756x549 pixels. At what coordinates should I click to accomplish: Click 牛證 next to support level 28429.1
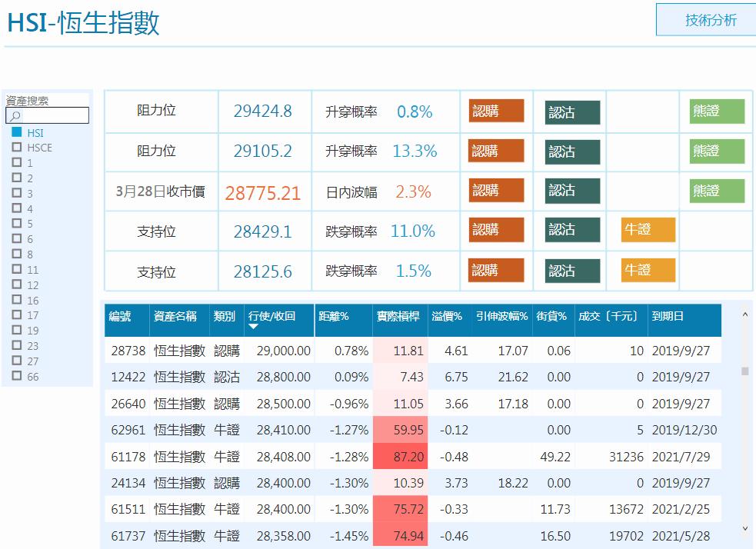(x=648, y=231)
